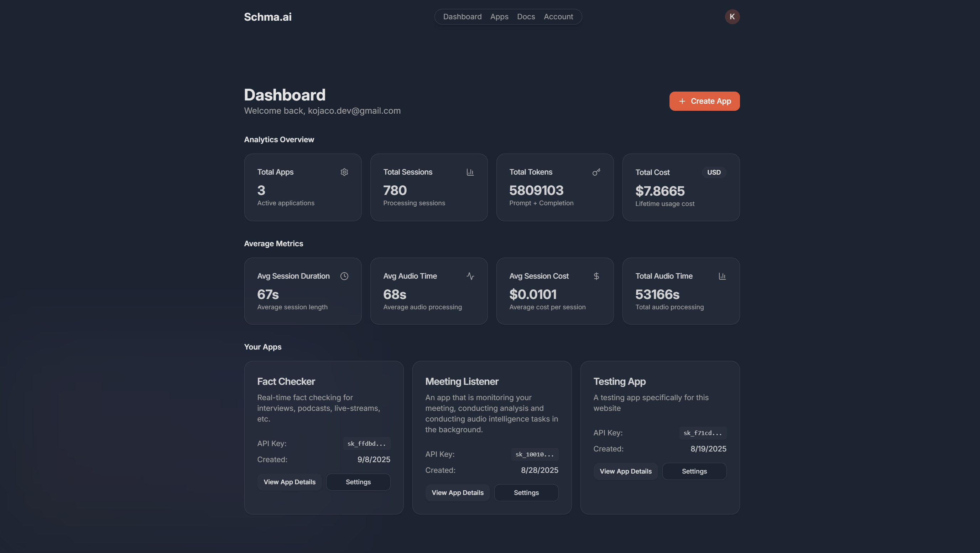Click key icon on Total Tokens card
Screen dimensions: 980x553
click(596, 172)
